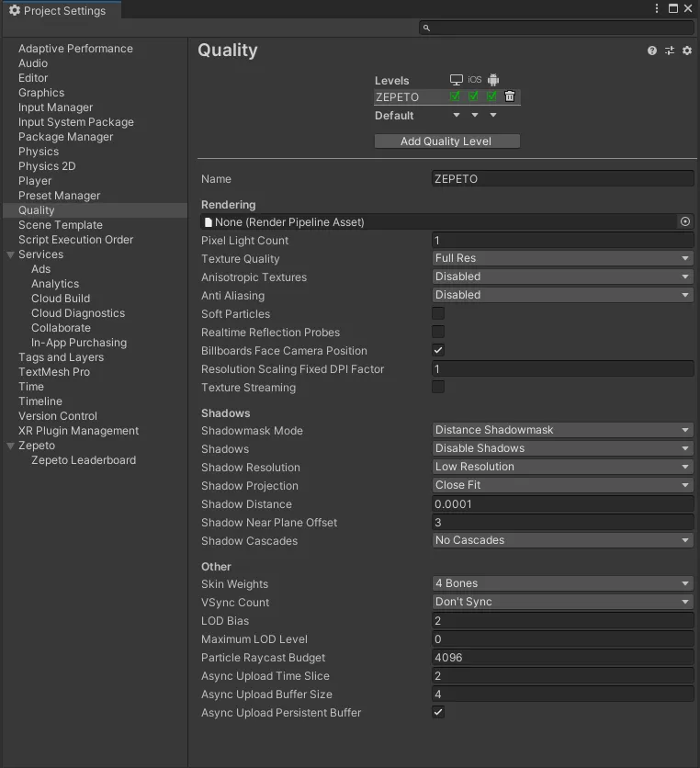Open the Skin Weights dropdown

click(x=562, y=583)
